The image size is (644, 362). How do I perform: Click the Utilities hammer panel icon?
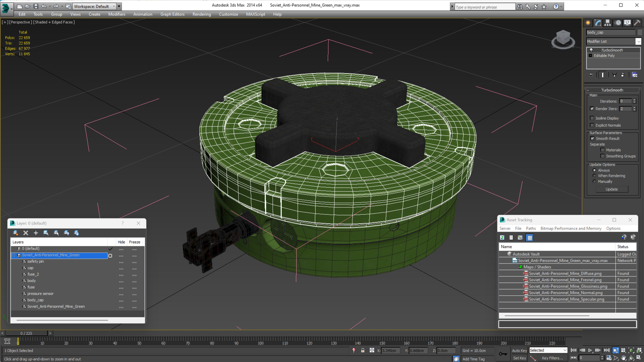coord(637,23)
